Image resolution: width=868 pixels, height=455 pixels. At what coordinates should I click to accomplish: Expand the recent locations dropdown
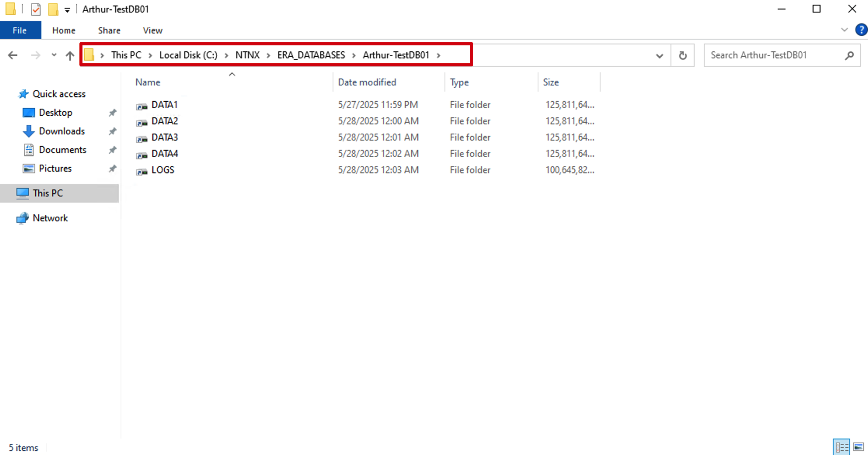pos(54,55)
